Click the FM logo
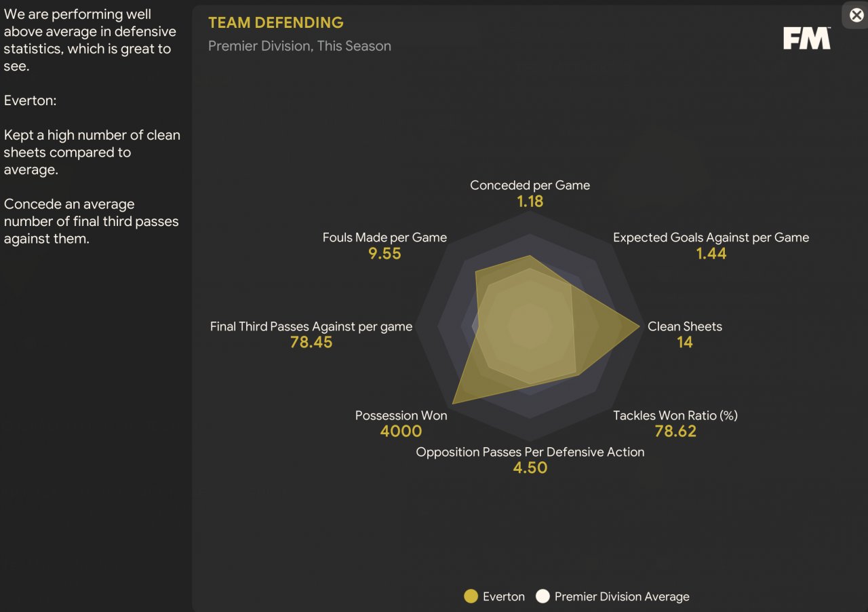The image size is (868, 612). tap(806, 38)
